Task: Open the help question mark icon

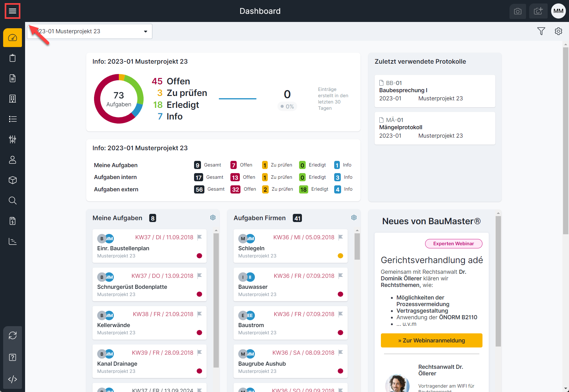Action: [x=13, y=358]
